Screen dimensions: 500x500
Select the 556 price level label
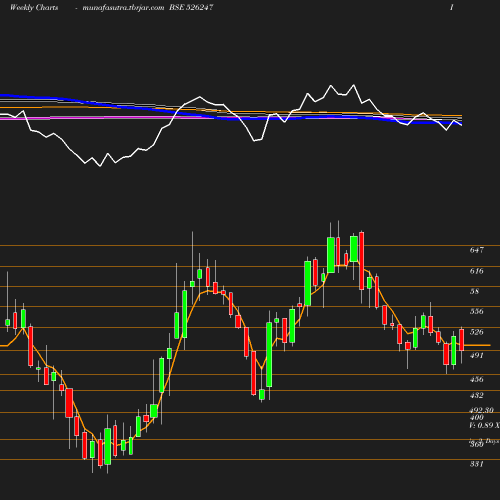tap(476, 311)
